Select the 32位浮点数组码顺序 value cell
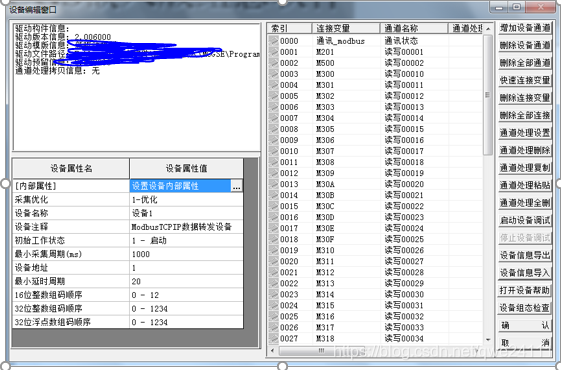The image size is (561, 370). click(186, 322)
